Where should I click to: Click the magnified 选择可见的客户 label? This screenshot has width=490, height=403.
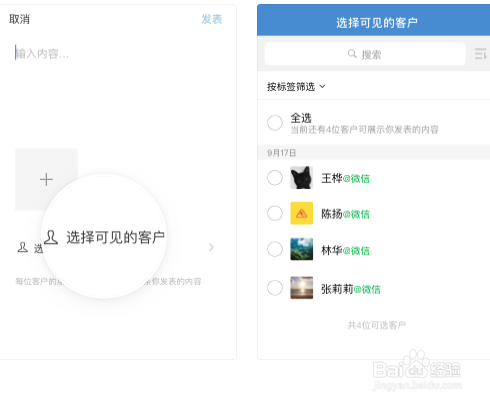115,237
